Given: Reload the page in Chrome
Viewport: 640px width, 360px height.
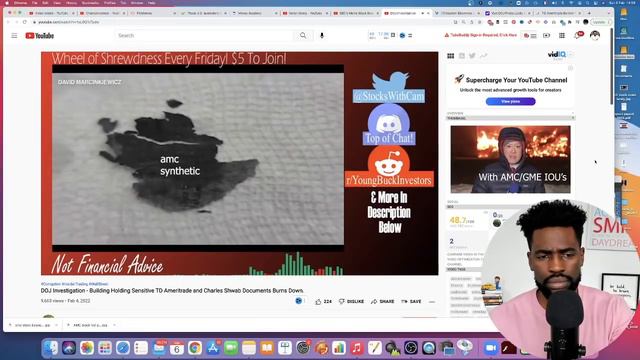Looking at the screenshot, I should coord(25,22).
